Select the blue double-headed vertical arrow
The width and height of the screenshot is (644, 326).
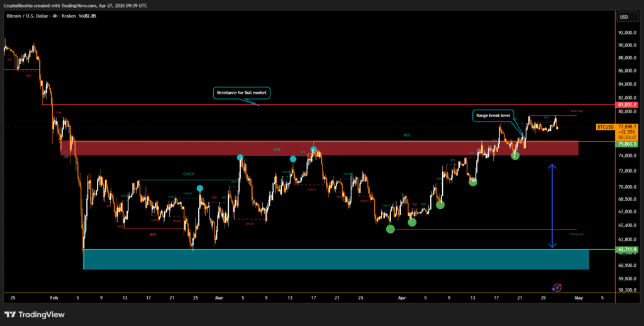click(x=552, y=206)
